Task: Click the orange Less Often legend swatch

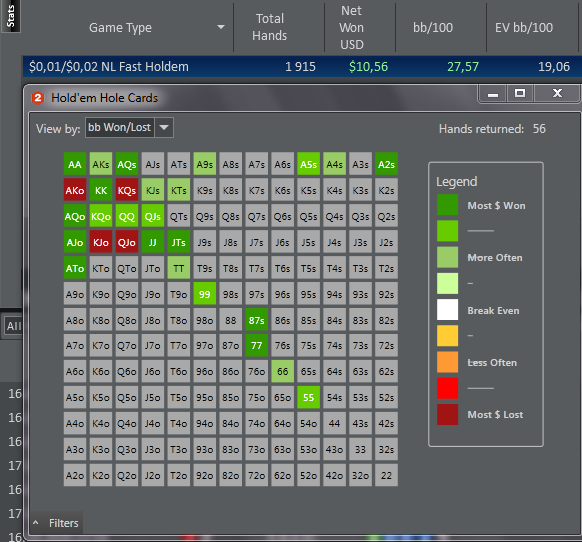Action: pos(447,362)
